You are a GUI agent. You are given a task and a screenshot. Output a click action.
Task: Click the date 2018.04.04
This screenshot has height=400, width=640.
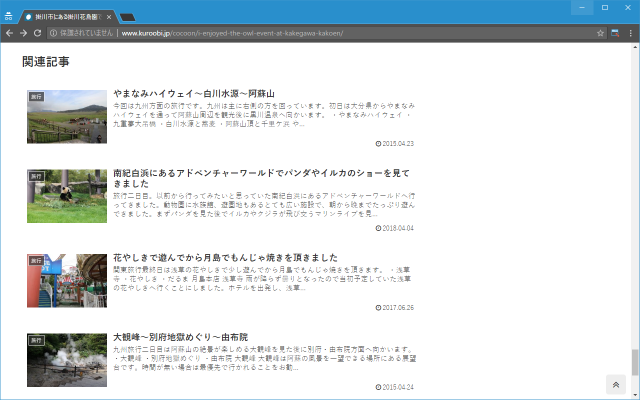395,228
